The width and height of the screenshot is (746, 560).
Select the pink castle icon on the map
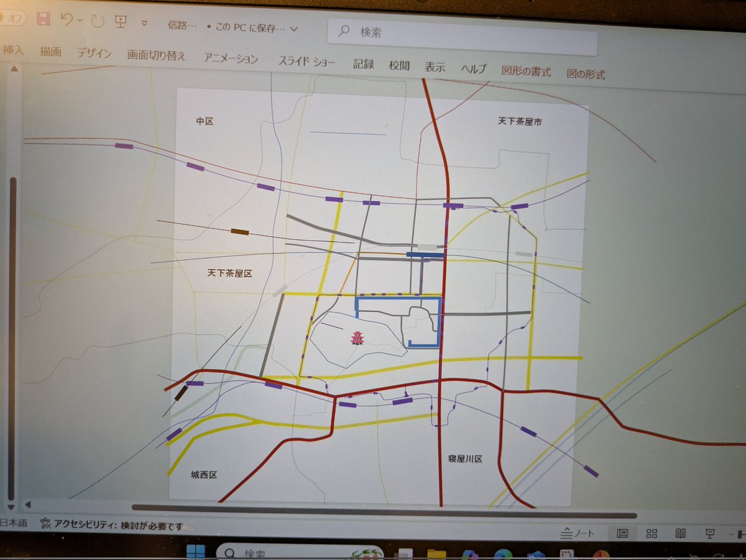coord(357,337)
